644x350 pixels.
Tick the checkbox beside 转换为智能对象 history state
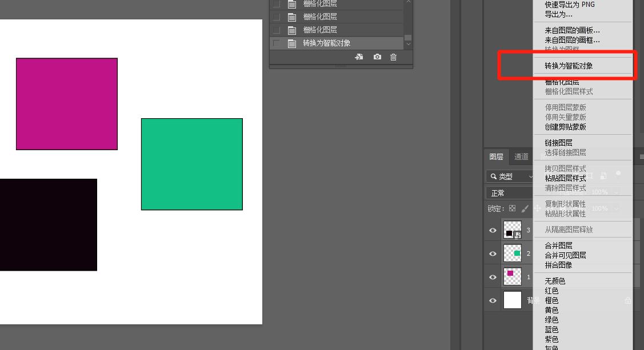tap(277, 43)
